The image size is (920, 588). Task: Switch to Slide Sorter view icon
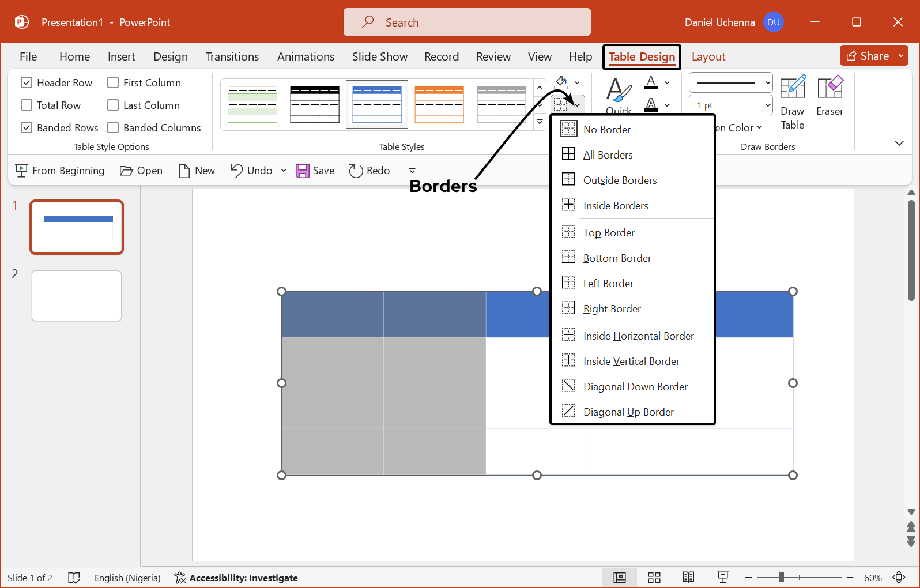click(654, 578)
